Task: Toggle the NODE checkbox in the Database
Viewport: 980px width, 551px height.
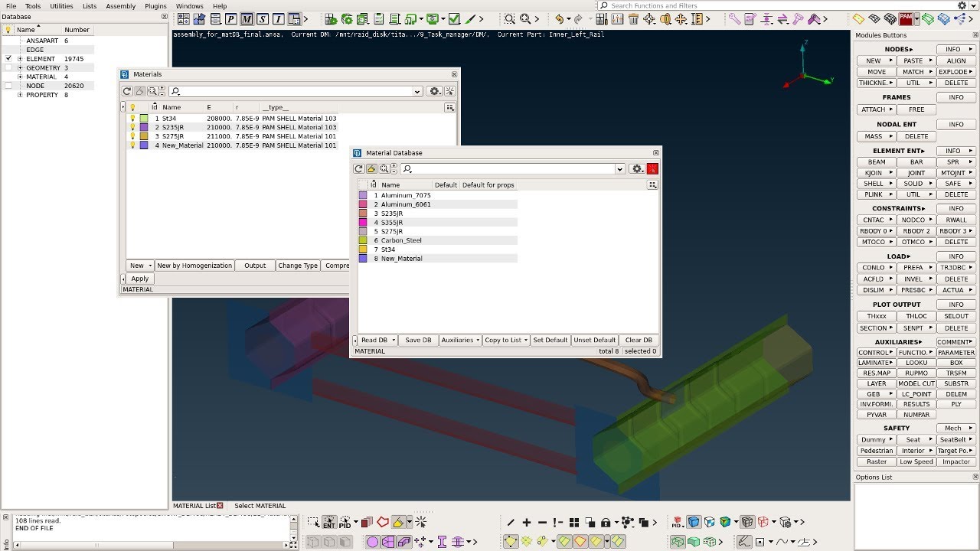Action: pyautogui.click(x=8, y=86)
